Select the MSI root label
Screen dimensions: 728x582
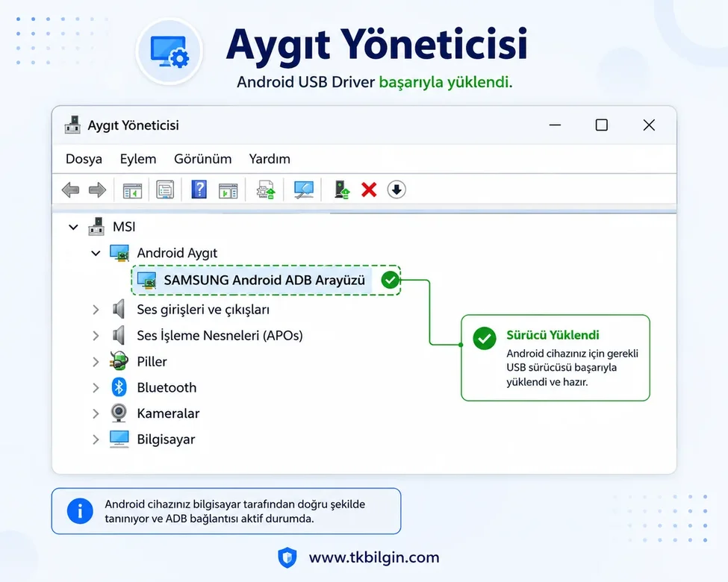(x=124, y=227)
